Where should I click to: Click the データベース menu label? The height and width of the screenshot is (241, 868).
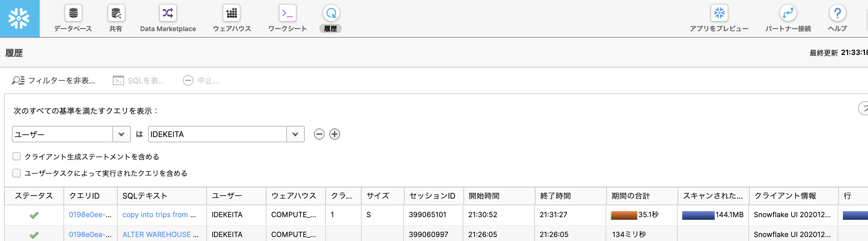coord(73,29)
